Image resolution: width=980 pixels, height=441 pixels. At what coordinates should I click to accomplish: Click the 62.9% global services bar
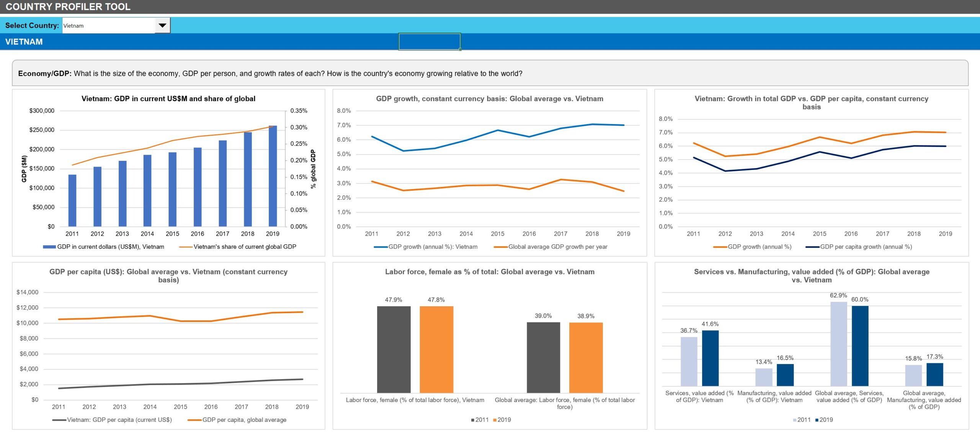click(838, 344)
